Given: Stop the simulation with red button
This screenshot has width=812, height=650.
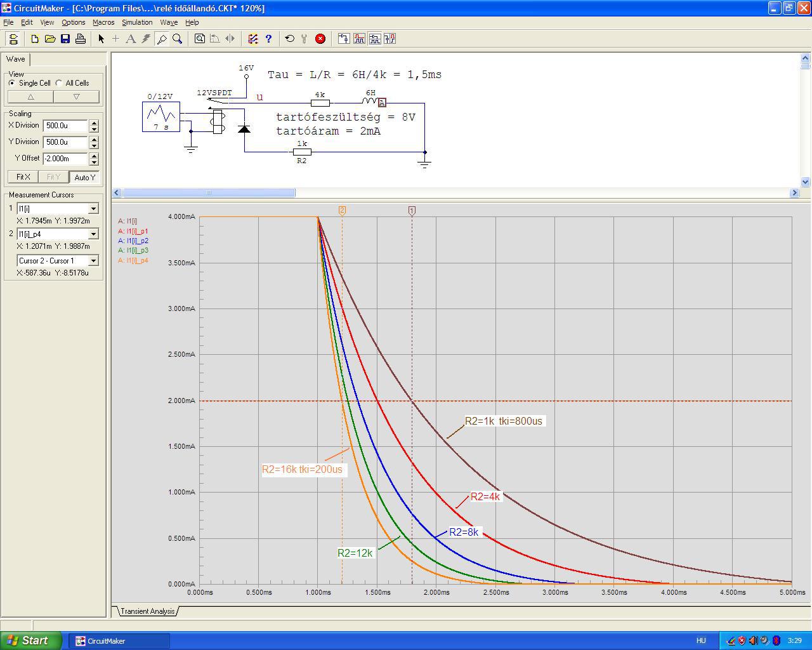Looking at the screenshot, I should point(320,39).
